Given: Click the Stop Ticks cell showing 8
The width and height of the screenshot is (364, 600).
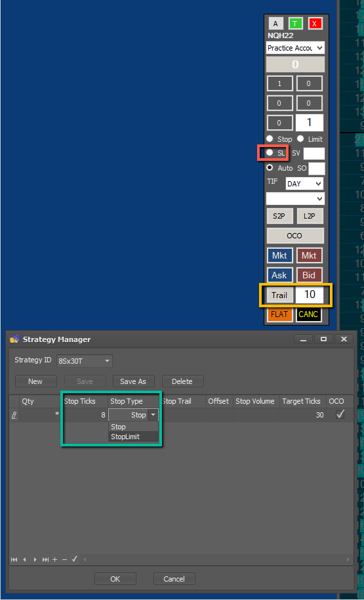Looking at the screenshot, I should [85, 415].
